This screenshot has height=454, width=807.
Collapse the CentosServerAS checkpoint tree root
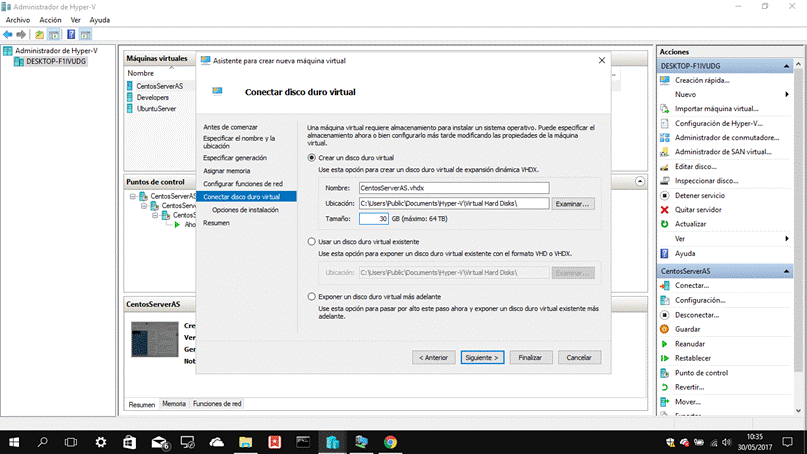click(133, 196)
